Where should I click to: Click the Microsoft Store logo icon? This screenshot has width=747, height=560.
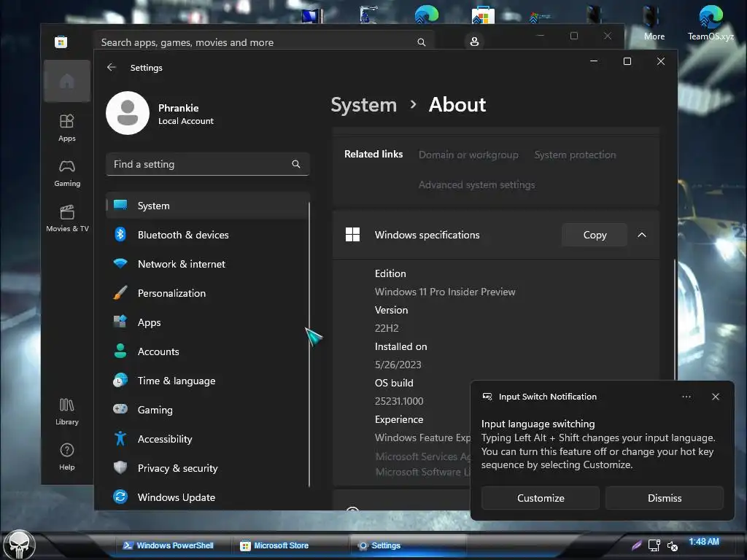[x=61, y=42]
